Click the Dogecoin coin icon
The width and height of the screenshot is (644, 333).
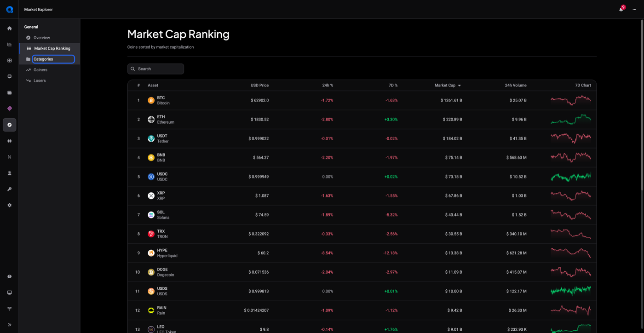click(x=151, y=272)
